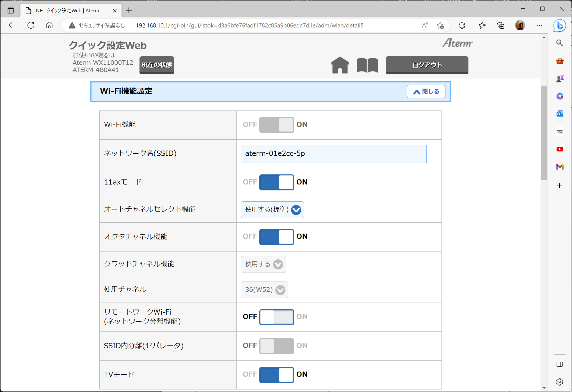Open the manual book icon

point(367,65)
